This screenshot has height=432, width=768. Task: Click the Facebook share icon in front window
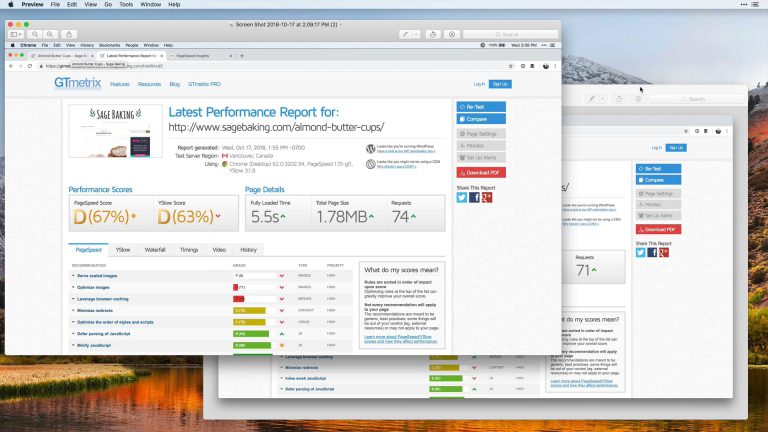coord(474,197)
